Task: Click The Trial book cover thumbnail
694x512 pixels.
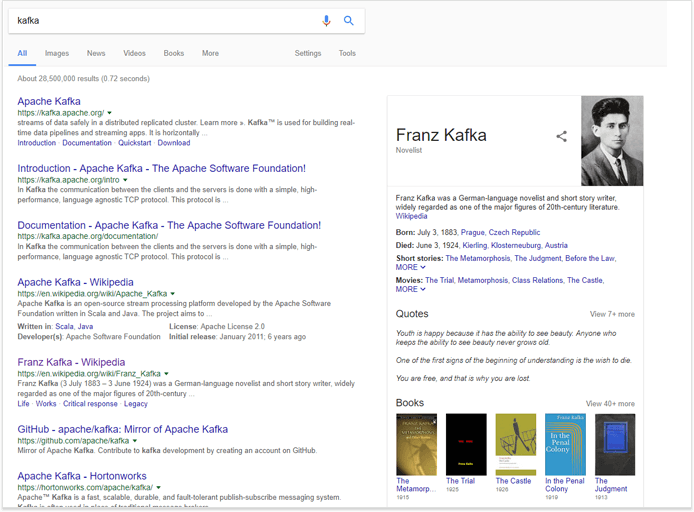Action: (466, 444)
